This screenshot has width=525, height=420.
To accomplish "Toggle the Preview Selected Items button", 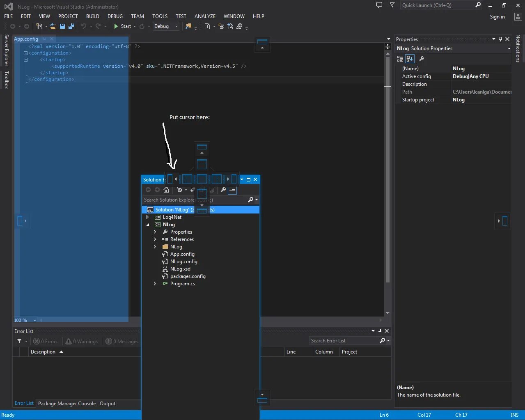I will 232,190.
